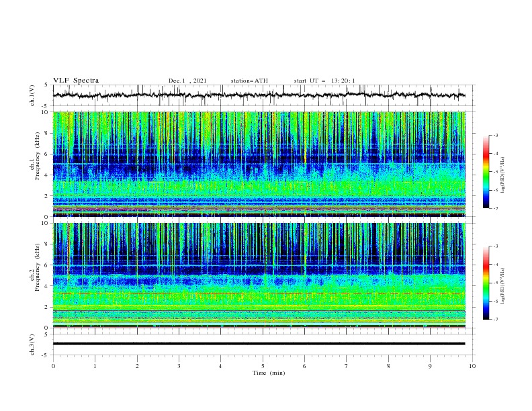
Task: Click the "4" kHz tick on ch.1 frequency axis
Action: point(46,175)
